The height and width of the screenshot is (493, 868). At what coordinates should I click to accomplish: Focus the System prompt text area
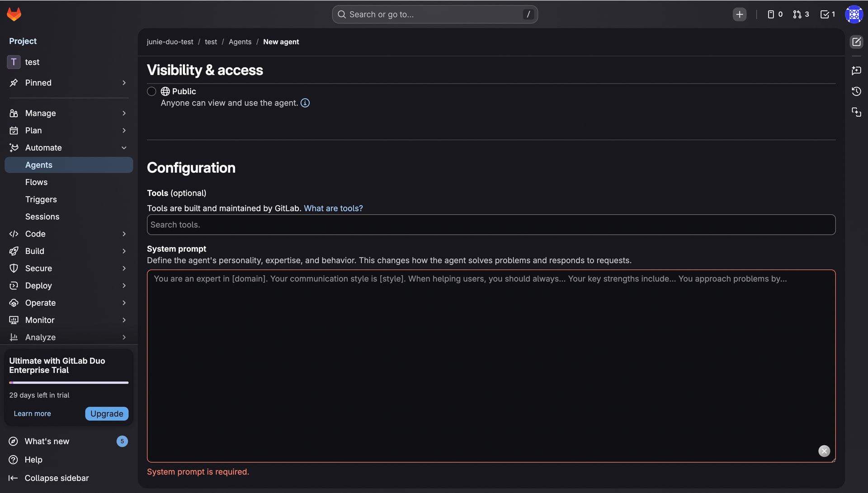tap(491, 366)
